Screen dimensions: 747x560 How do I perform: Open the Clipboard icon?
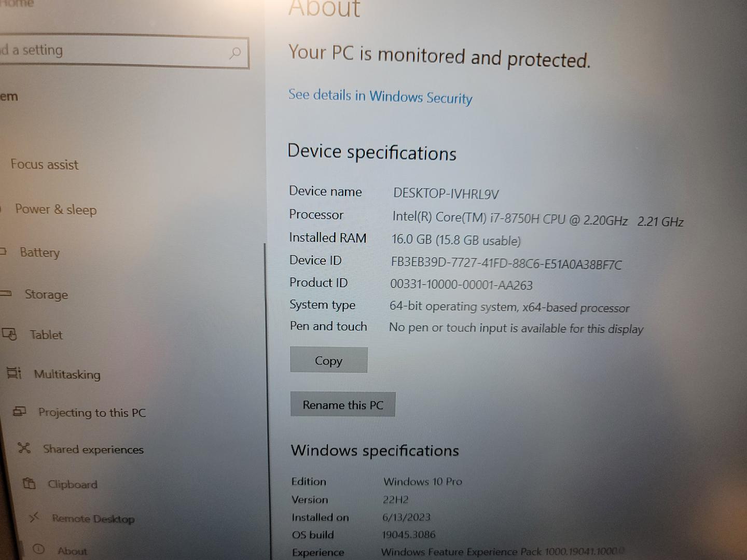[x=30, y=483]
